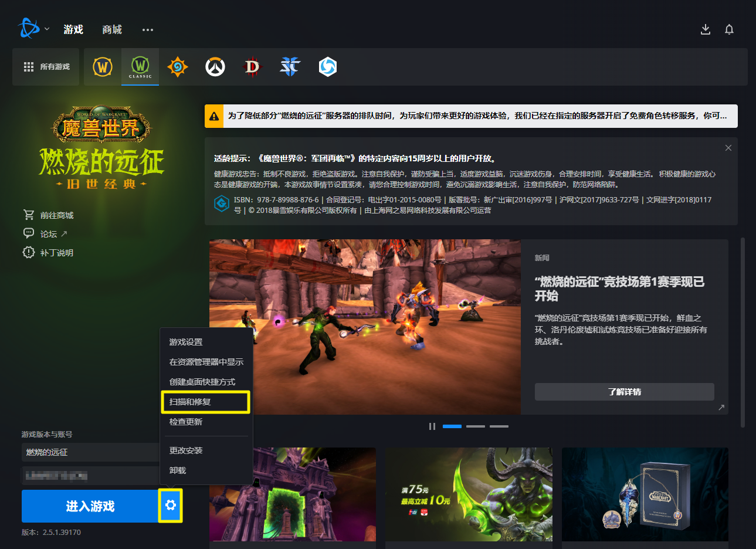Choose 卸载 menu entry
Image resolution: width=756 pixels, height=549 pixels.
point(206,470)
